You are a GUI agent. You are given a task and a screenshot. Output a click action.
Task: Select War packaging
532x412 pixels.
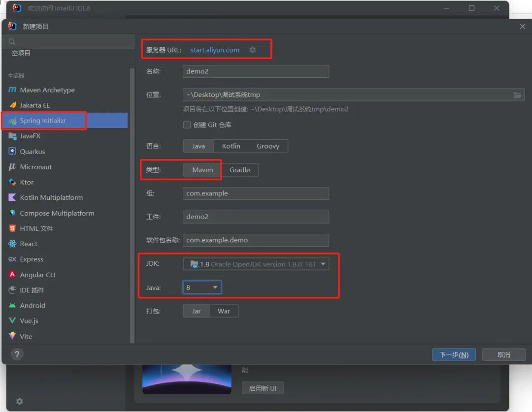(x=224, y=311)
